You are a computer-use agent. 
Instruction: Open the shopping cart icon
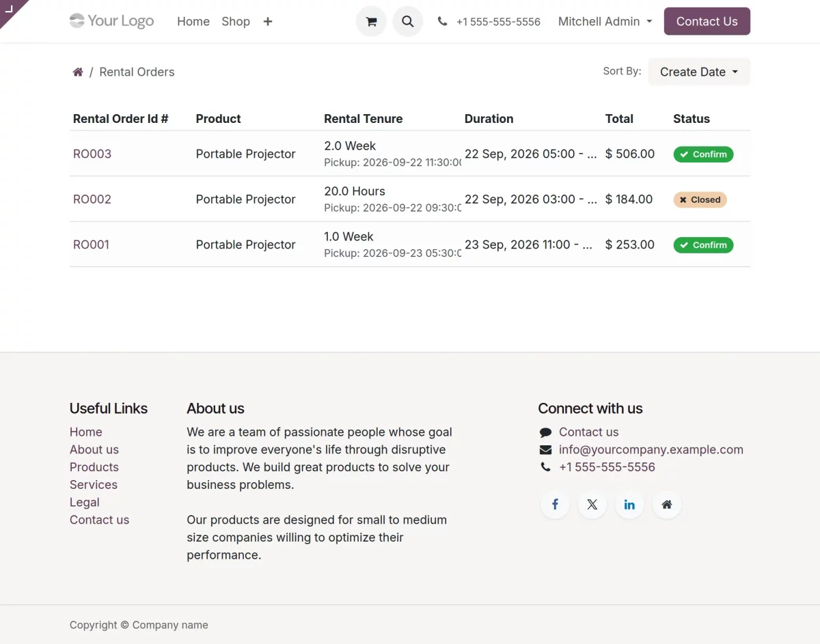(x=371, y=21)
